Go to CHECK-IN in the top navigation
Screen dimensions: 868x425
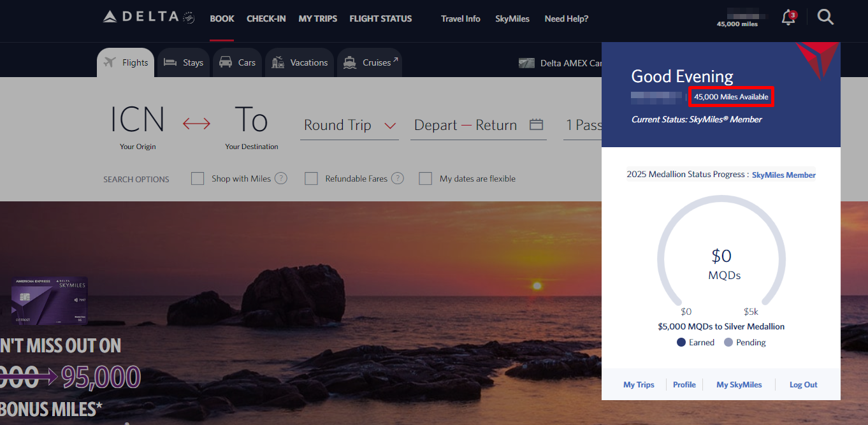(x=266, y=18)
